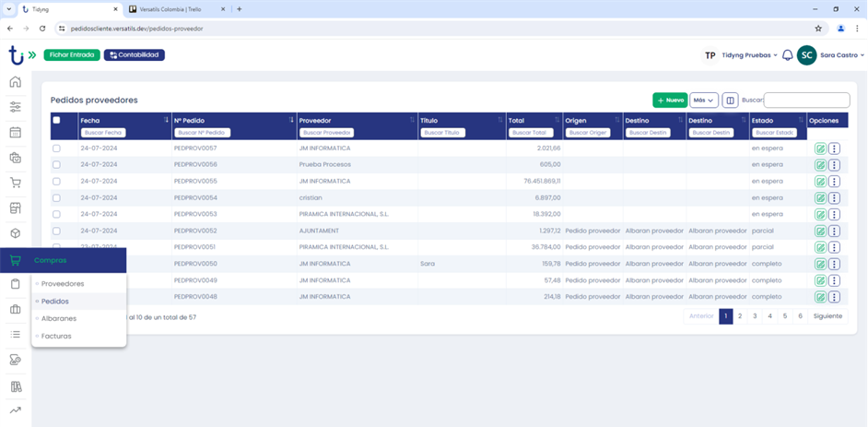Click the green edit icon for PEDPROV0057
The height and width of the screenshot is (427, 868).
pyautogui.click(x=820, y=148)
